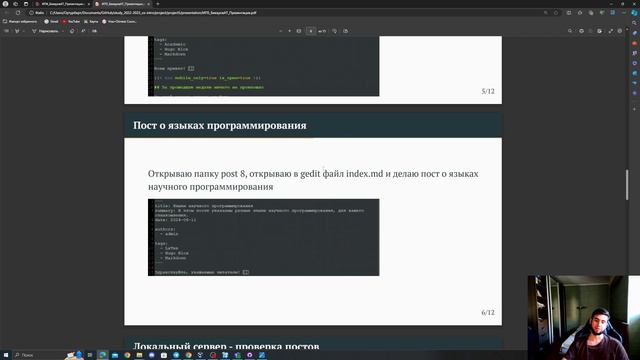The width and height of the screenshot is (640, 360).
Task: Close the second active browser tab
Action: tap(148, 4)
